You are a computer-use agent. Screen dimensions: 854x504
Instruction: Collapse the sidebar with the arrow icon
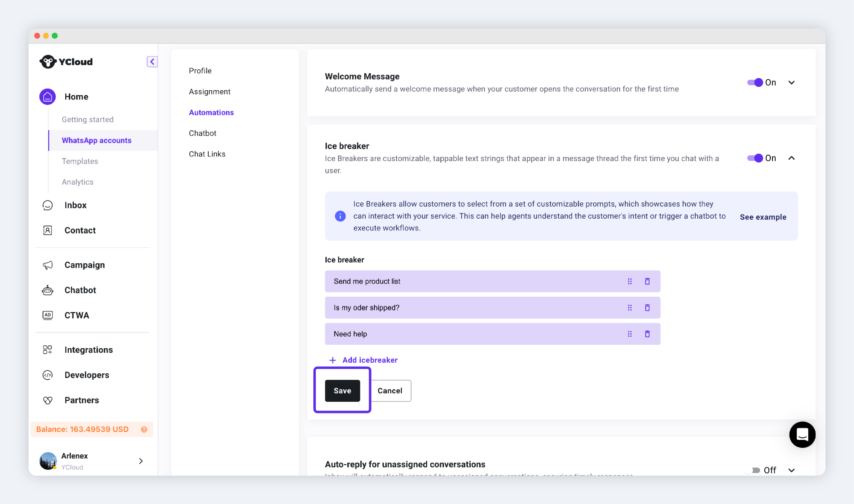click(x=152, y=61)
